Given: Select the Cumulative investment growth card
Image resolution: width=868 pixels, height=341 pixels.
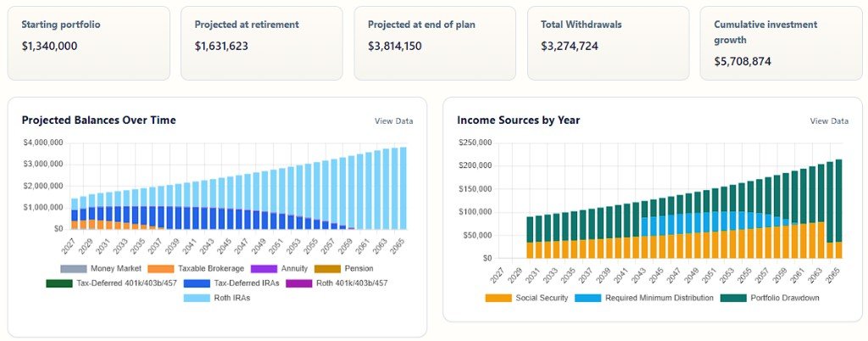Looking at the screenshot, I should 781,43.
